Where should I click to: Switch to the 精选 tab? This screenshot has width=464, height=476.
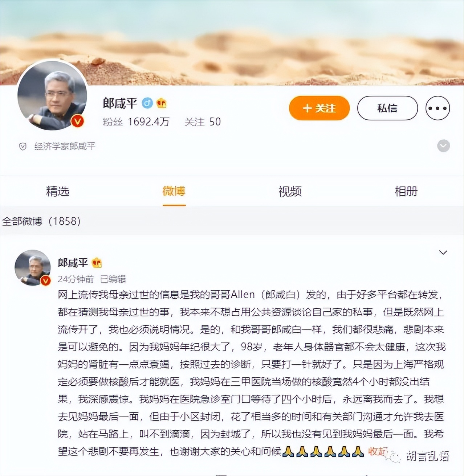(58, 191)
